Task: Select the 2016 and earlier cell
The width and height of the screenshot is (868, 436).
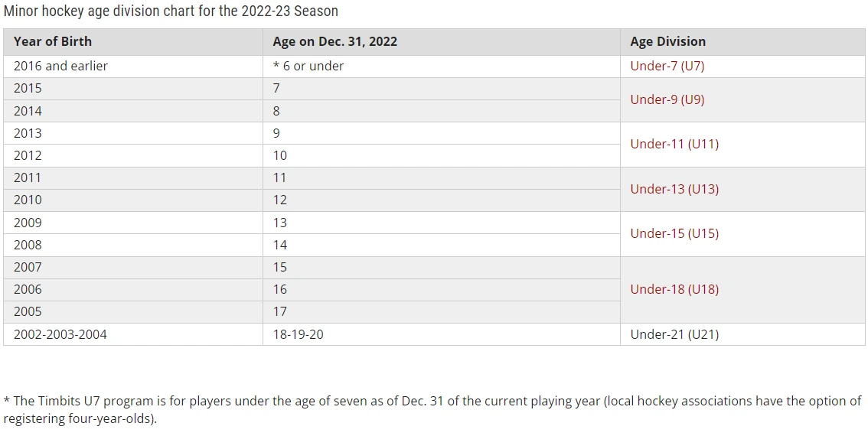Action: click(133, 67)
